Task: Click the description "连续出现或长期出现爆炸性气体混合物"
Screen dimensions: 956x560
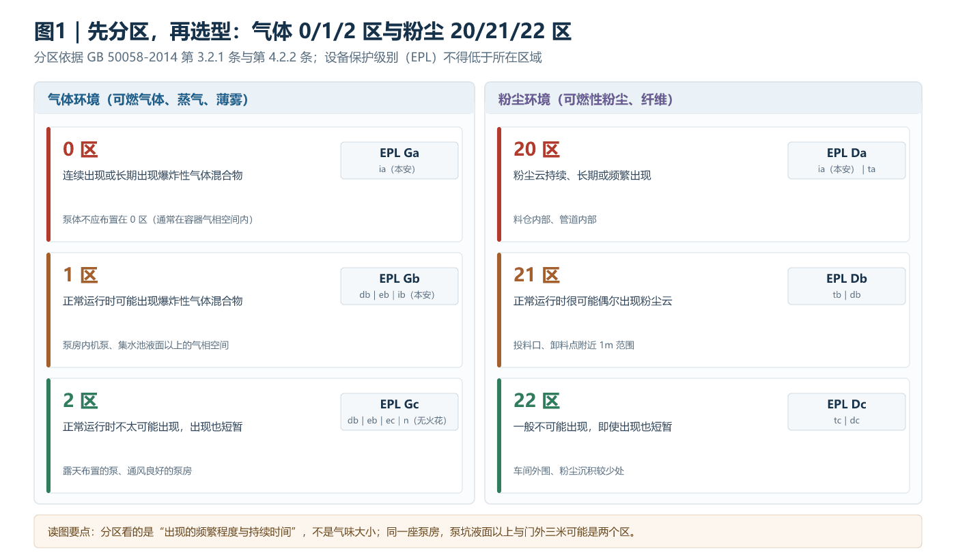Action: point(153,176)
